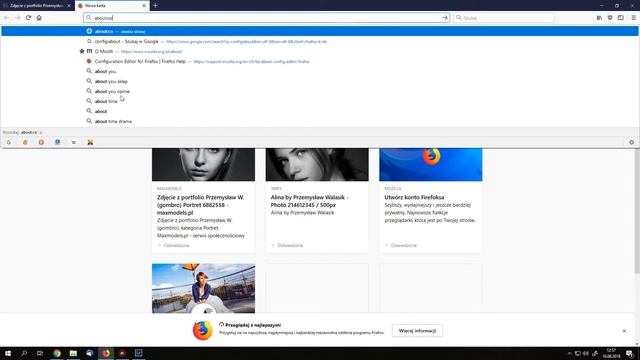Open 'Zdjęcie z portfolio Przemysław W.' card title
The height and width of the screenshot is (360, 640).
coord(201,205)
